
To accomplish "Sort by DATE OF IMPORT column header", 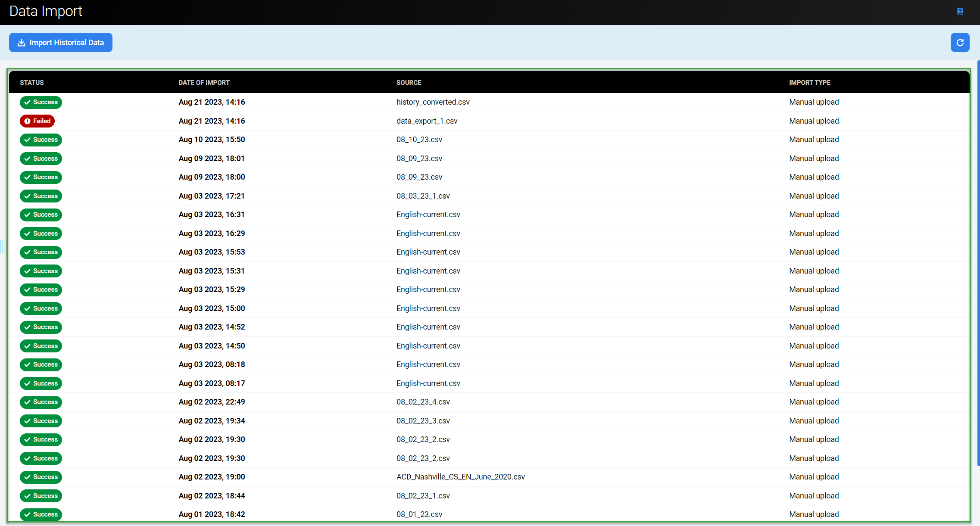I will pos(204,82).
